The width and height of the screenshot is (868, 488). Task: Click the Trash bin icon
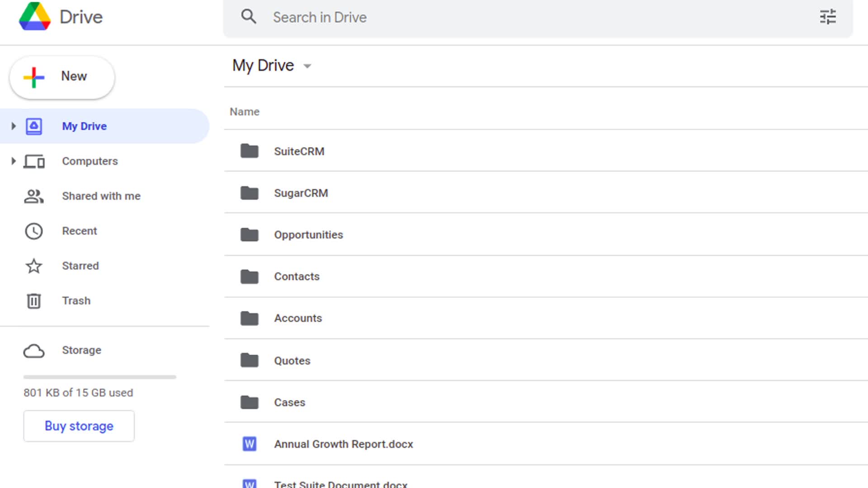point(34,301)
